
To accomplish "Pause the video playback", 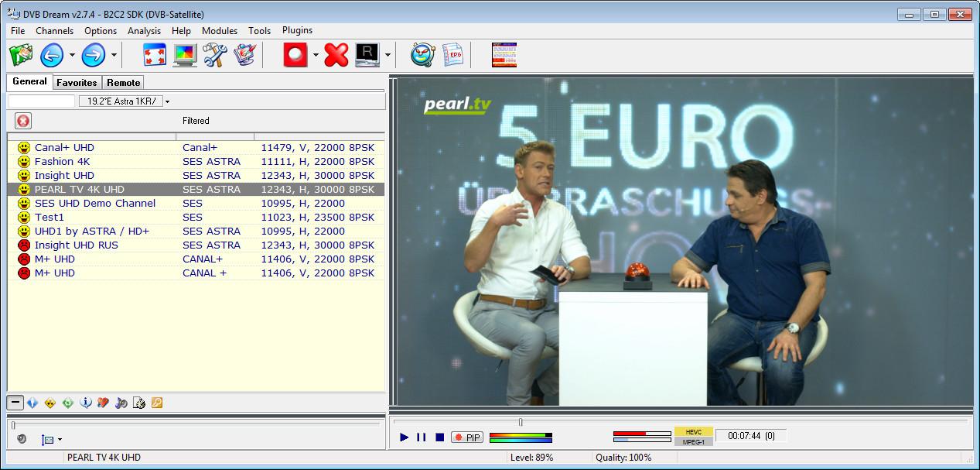I will coord(421,437).
